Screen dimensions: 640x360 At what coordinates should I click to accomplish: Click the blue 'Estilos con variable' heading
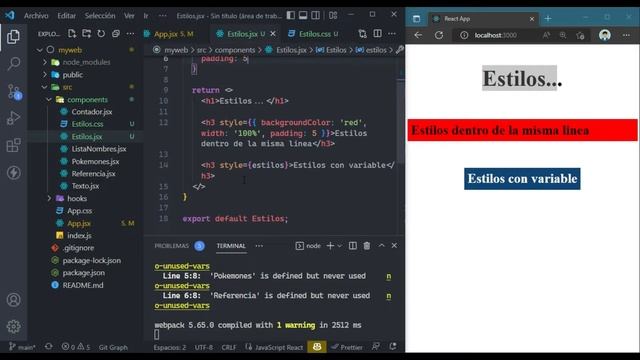(522, 179)
